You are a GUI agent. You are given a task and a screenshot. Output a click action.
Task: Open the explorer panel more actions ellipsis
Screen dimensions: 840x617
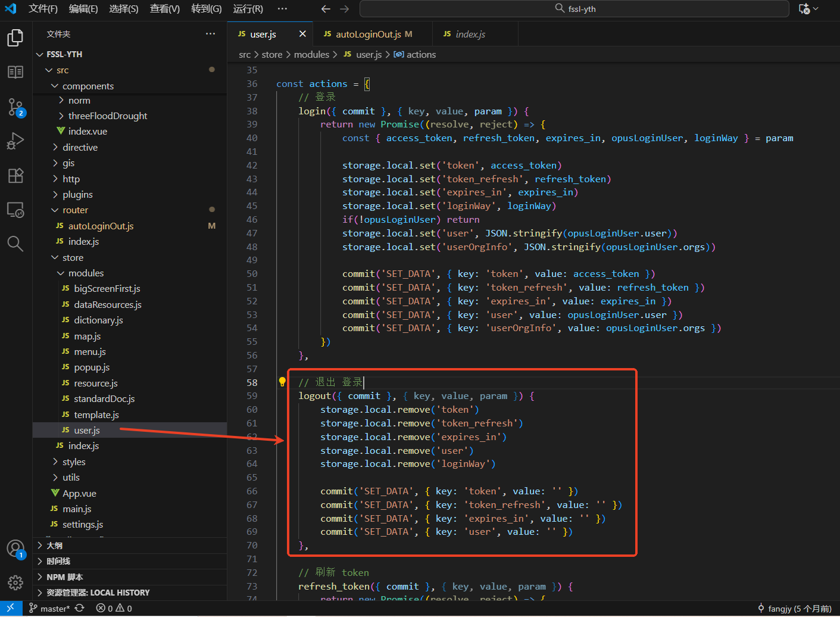point(211,34)
